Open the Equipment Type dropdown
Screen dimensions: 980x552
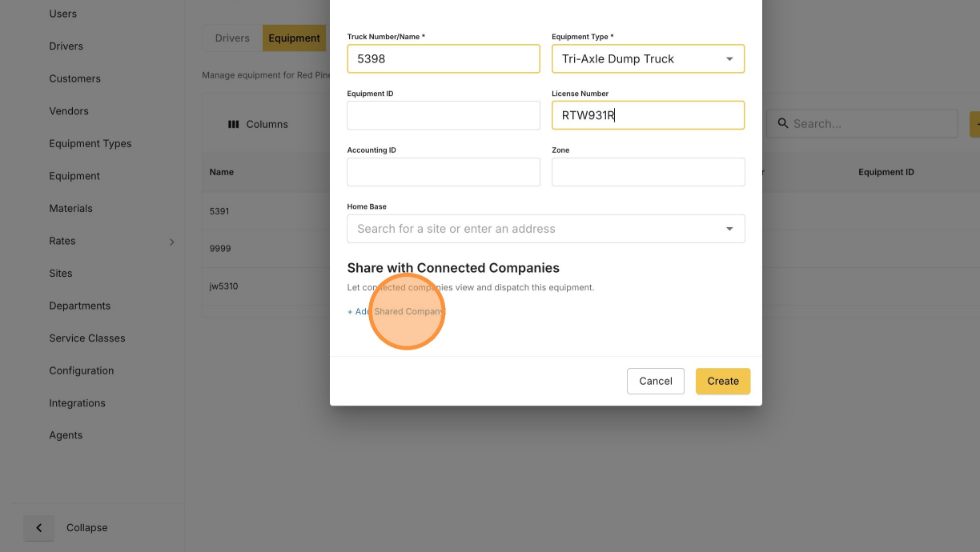[648, 59]
